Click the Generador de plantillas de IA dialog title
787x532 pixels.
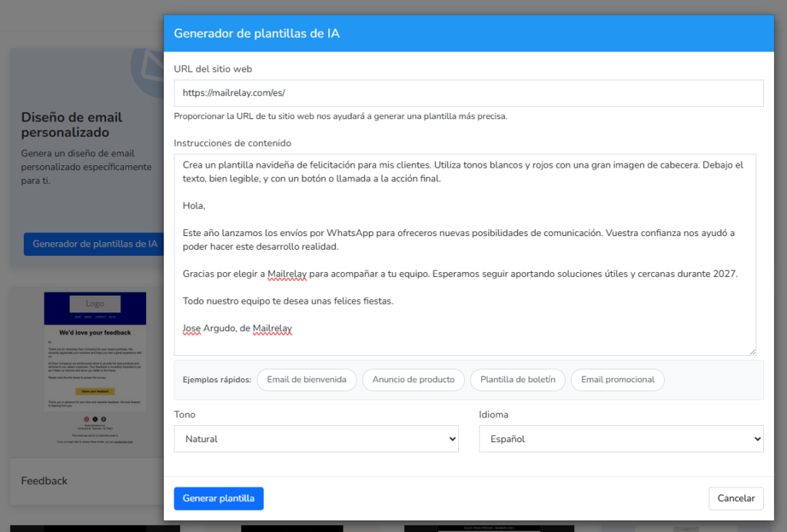coord(257,34)
